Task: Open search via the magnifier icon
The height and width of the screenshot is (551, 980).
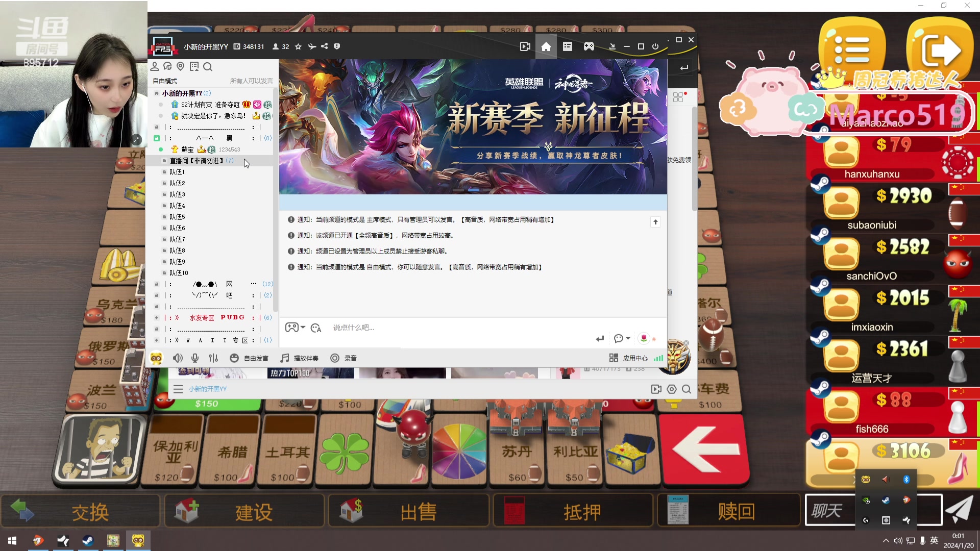Action: pos(208,67)
